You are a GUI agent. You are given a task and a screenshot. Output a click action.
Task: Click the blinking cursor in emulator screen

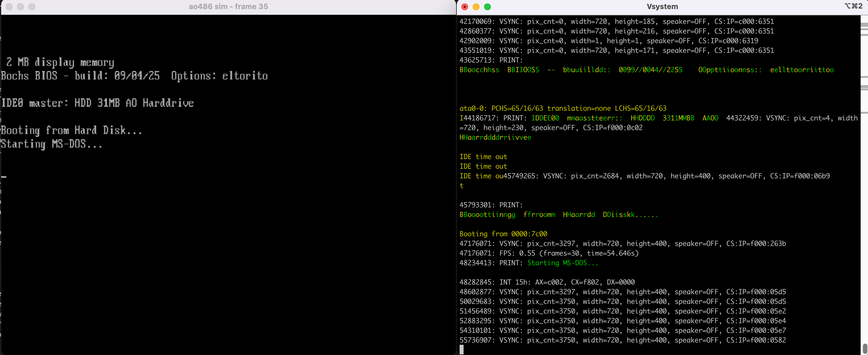tap(4, 177)
